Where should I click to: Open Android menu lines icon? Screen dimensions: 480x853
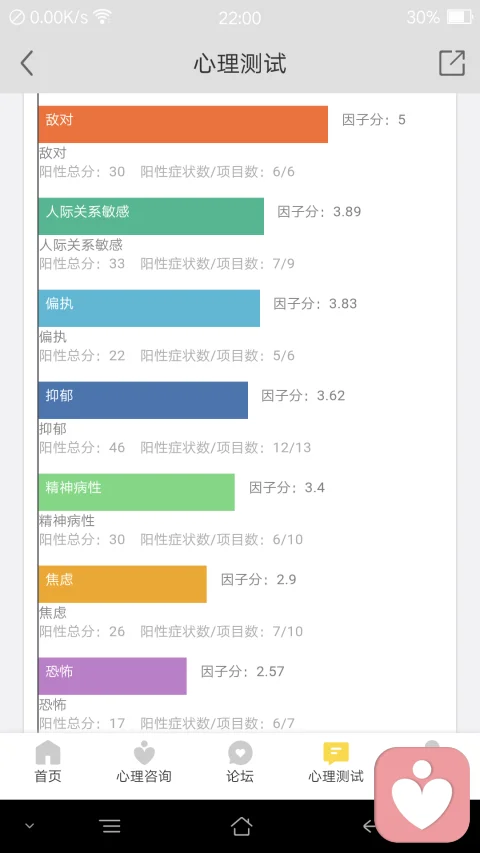pyautogui.click(x=110, y=826)
